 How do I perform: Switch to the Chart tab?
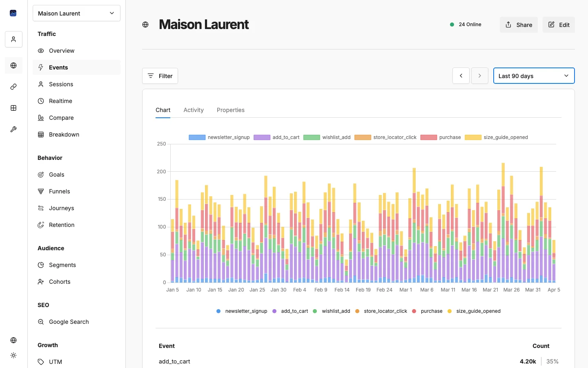(x=163, y=110)
